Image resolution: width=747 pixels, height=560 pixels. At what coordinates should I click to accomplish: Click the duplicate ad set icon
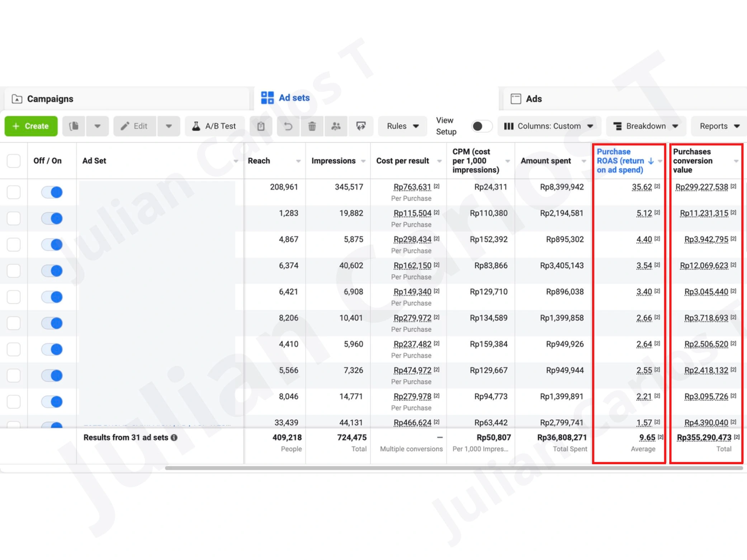(x=74, y=126)
